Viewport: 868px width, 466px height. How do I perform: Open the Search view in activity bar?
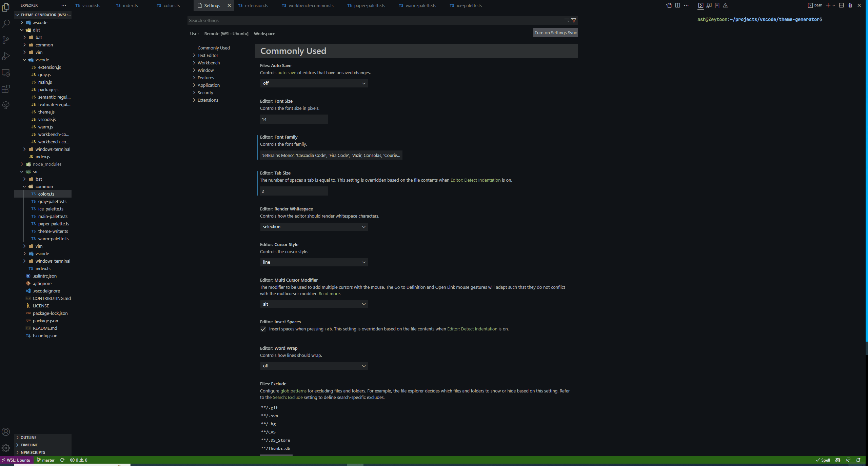tap(6, 23)
